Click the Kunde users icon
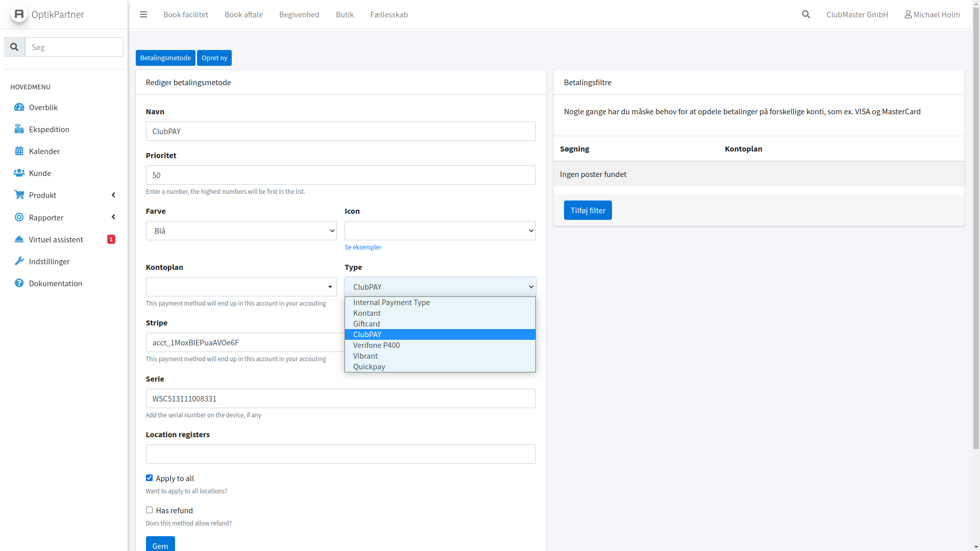Viewport: 980px width, 551px height. tap(19, 173)
